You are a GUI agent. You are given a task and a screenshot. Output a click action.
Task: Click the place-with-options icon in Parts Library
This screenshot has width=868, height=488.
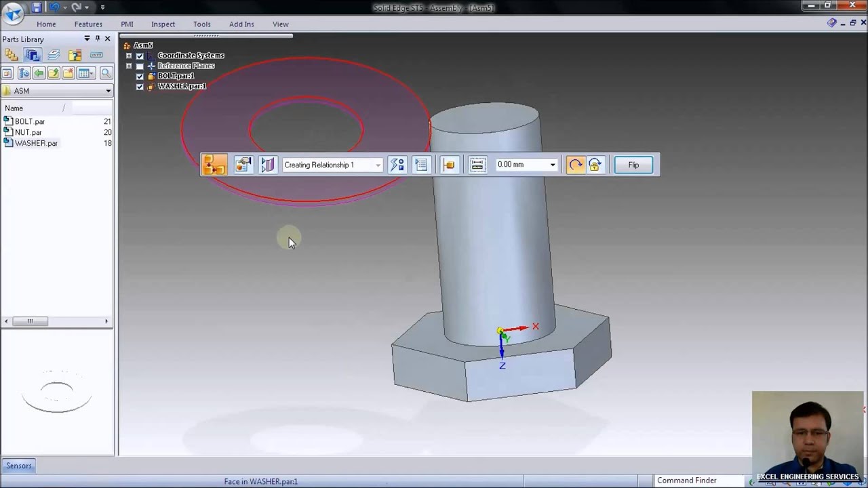24,73
